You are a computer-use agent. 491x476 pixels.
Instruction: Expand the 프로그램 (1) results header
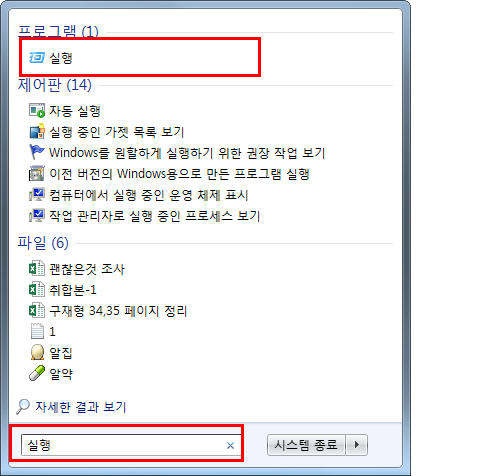(58, 31)
